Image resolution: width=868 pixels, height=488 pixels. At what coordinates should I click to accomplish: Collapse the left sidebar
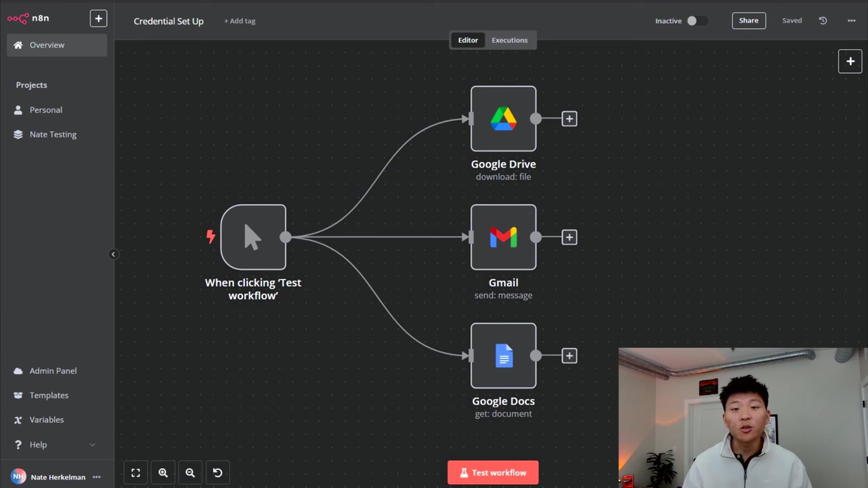(113, 254)
